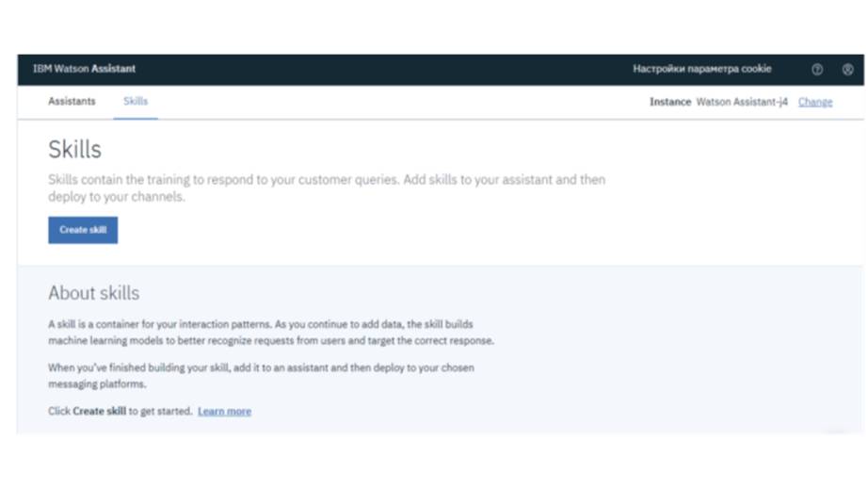
Task: Switch to the Assistants tab
Action: coord(72,102)
